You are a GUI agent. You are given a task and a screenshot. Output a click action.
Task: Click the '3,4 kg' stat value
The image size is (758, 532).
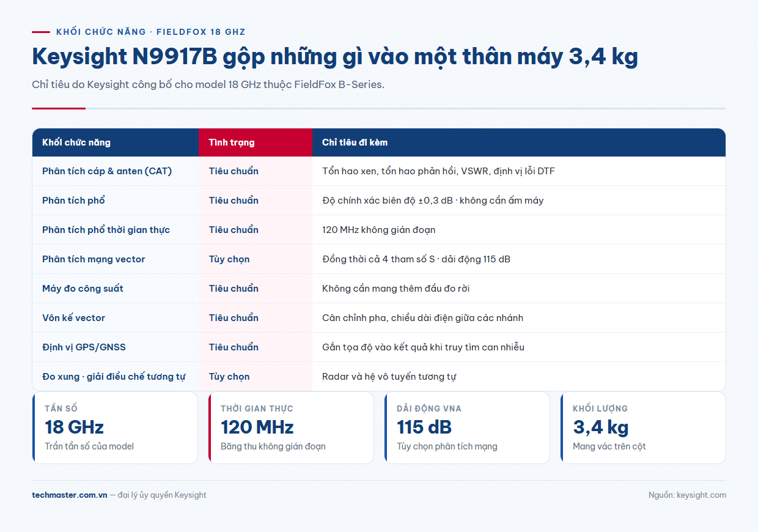pyautogui.click(x=601, y=427)
